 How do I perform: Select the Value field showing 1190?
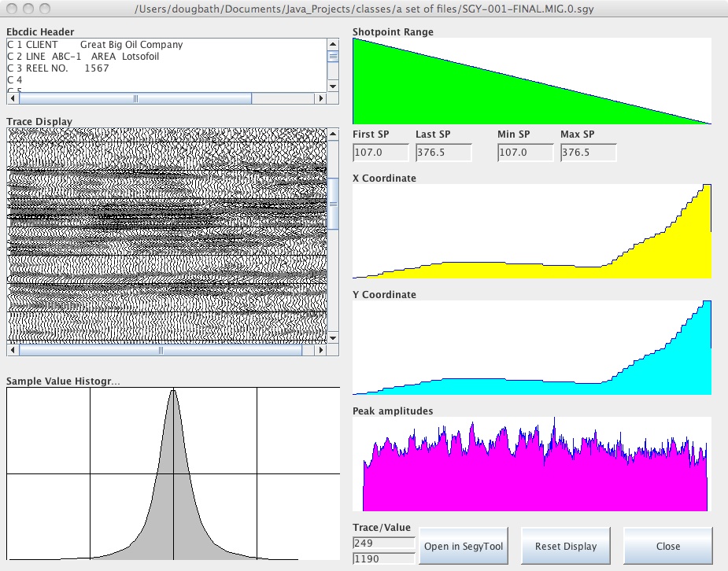pos(383,558)
